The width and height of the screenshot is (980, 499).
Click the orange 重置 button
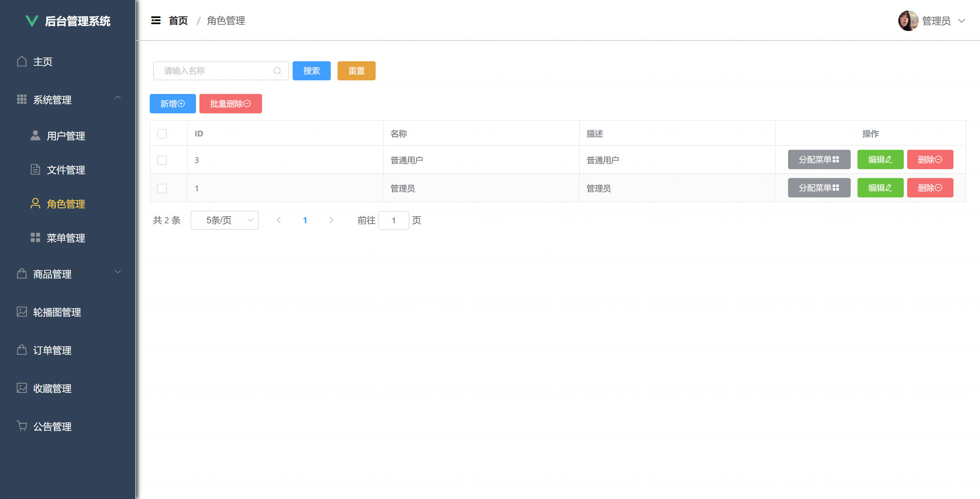click(357, 71)
